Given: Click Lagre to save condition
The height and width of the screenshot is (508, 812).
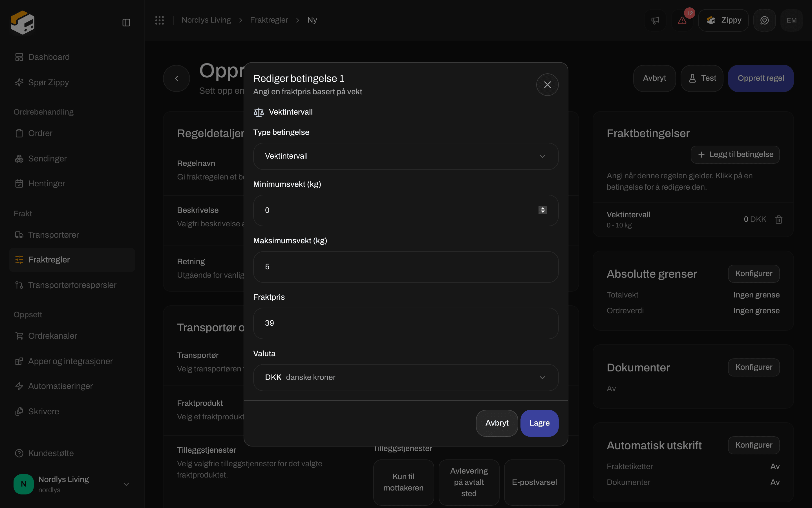Looking at the screenshot, I should [540, 423].
